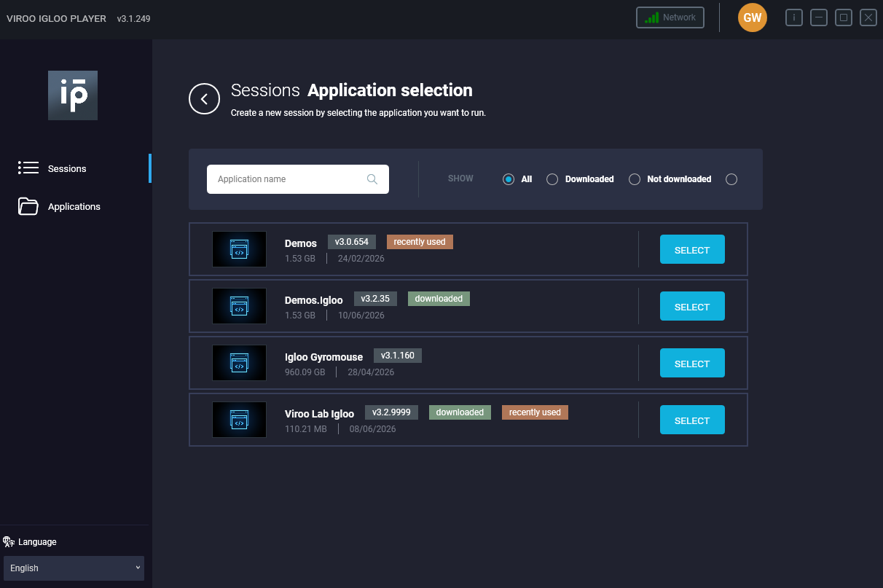The height and width of the screenshot is (588, 883).
Task: Click the search magnifier icon
Action: [x=372, y=179]
